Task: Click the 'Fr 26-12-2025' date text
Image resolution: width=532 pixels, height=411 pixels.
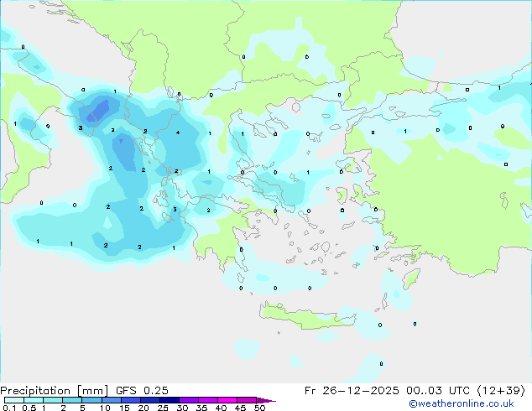Action: pyautogui.click(x=352, y=391)
